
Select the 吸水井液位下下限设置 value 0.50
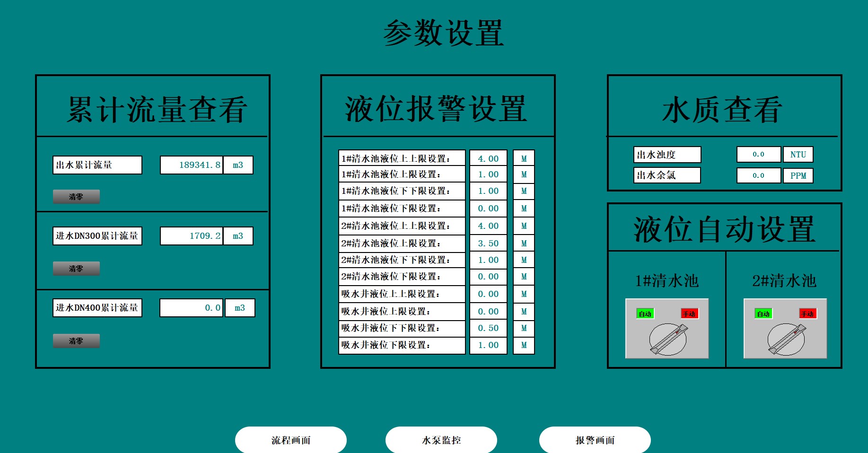click(488, 328)
